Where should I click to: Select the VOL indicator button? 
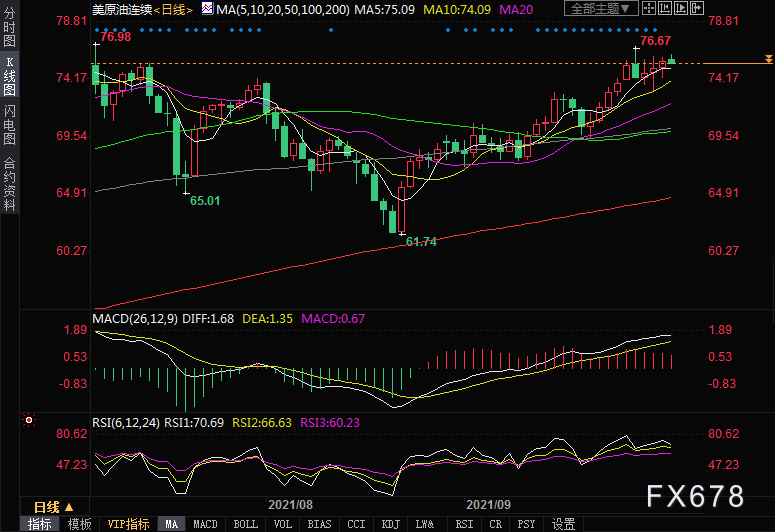[282, 524]
